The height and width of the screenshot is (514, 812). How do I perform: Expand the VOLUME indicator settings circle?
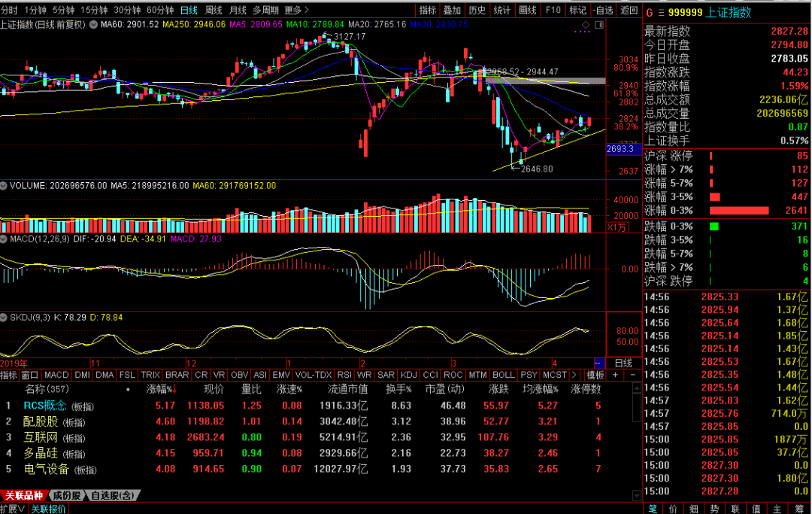point(4,185)
